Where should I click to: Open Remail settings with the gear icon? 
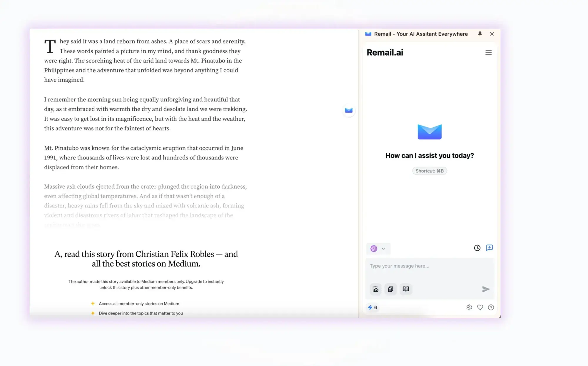pyautogui.click(x=469, y=307)
